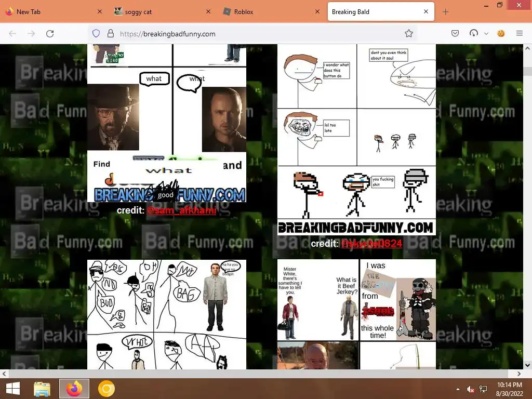Click the Firefox taskbar icon
This screenshot has height=399, width=532.
click(x=74, y=389)
